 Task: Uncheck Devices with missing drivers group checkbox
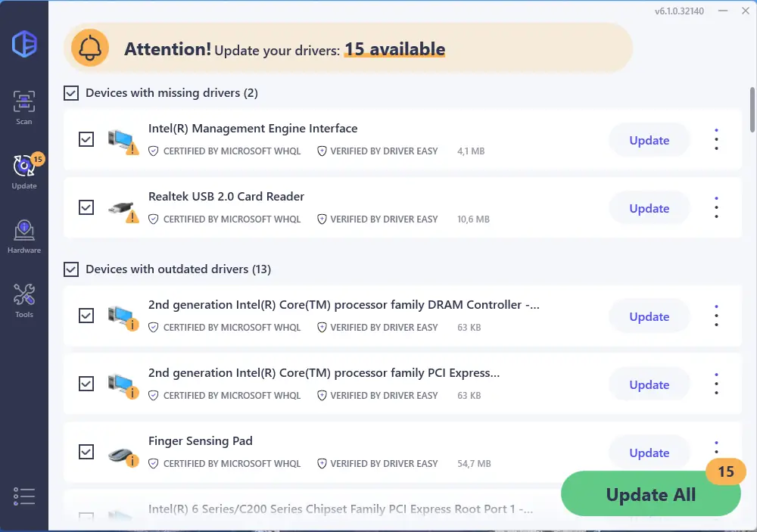coord(71,93)
